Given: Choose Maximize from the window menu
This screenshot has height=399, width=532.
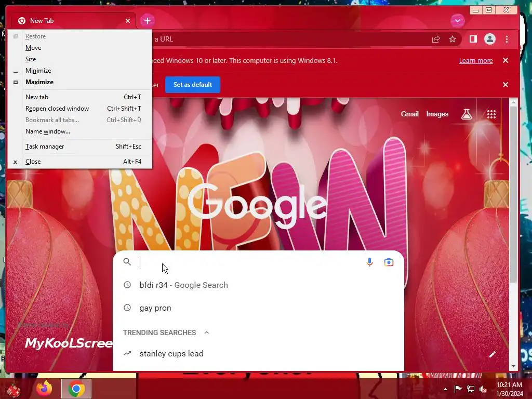Looking at the screenshot, I should click(79, 82).
